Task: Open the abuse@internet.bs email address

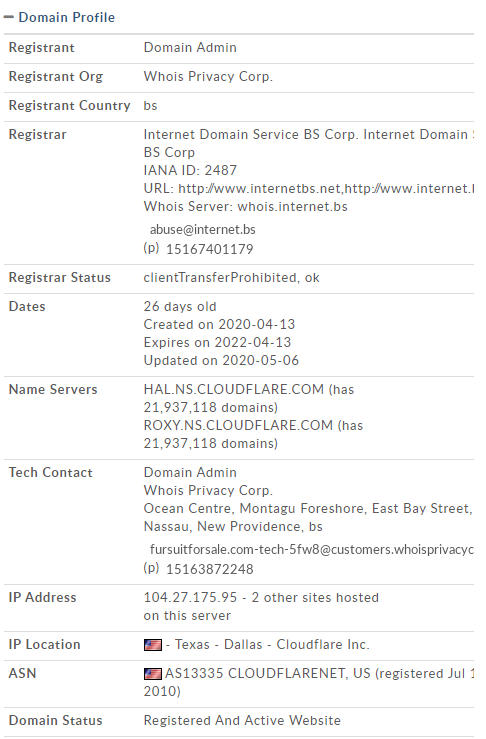Action: pyautogui.click(x=203, y=230)
